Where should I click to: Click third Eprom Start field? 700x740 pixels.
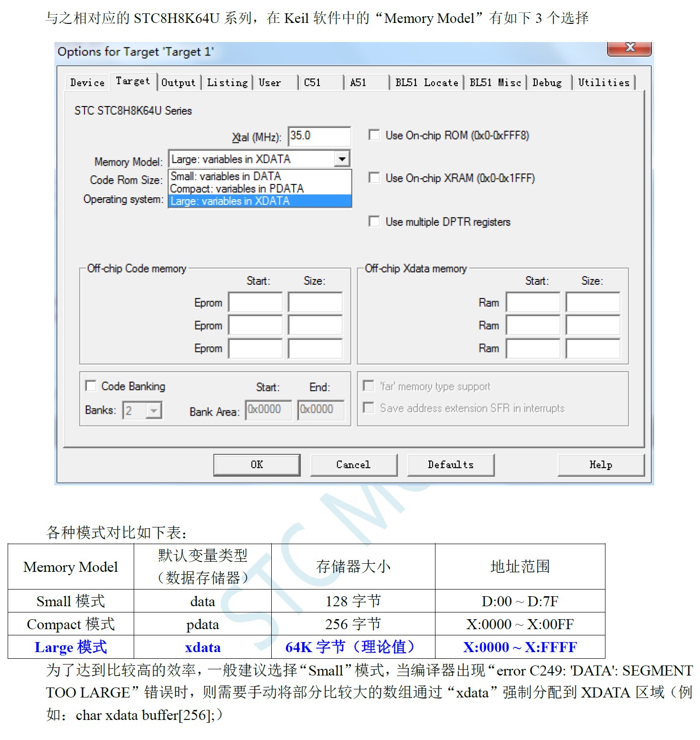tap(255, 348)
